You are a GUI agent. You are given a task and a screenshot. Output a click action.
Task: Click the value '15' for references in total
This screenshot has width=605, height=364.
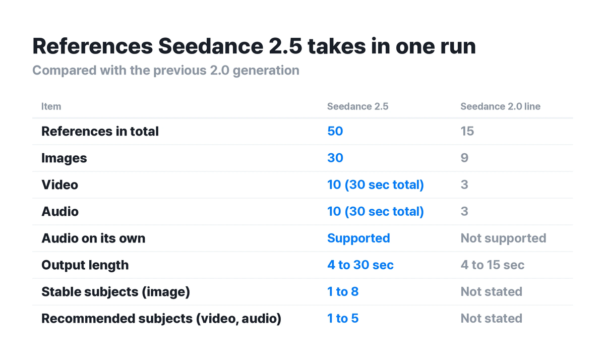467,132
